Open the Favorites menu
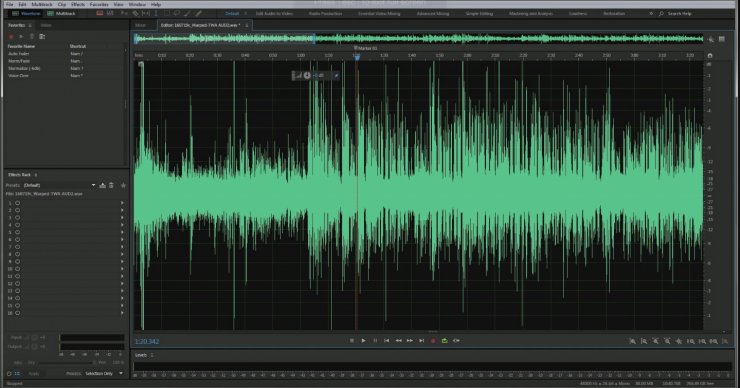 99,4
